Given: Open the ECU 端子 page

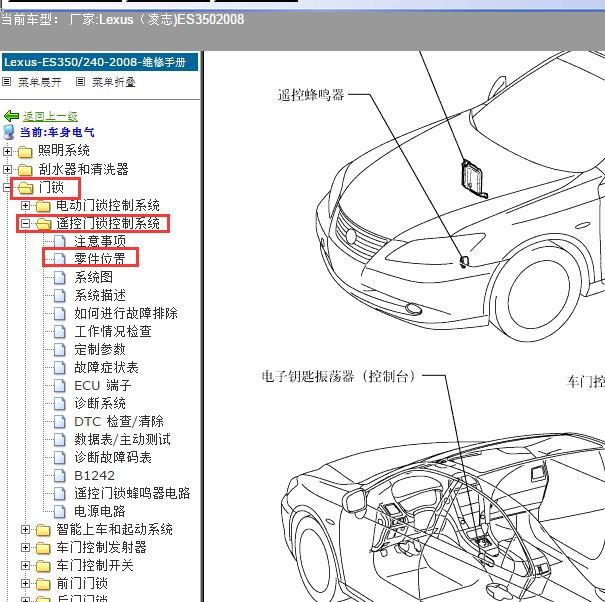Looking at the screenshot, I should [x=103, y=385].
